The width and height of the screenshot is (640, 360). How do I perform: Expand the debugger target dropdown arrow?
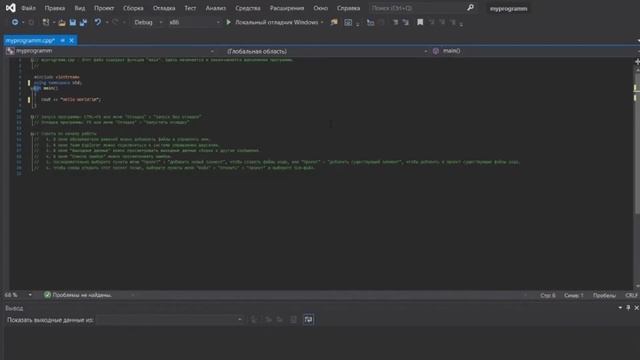point(322,22)
